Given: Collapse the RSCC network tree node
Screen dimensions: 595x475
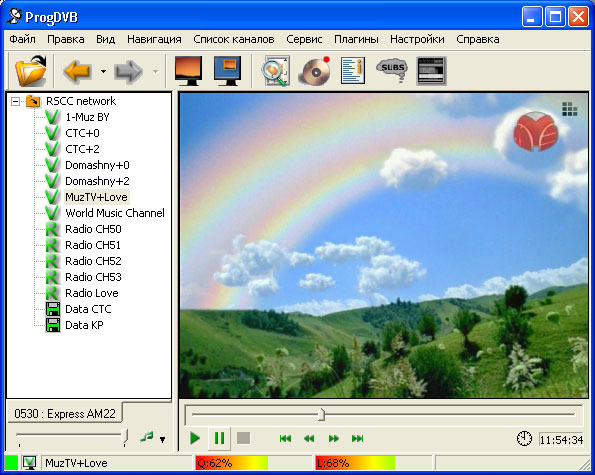Looking at the screenshot, I should point(15,101).
